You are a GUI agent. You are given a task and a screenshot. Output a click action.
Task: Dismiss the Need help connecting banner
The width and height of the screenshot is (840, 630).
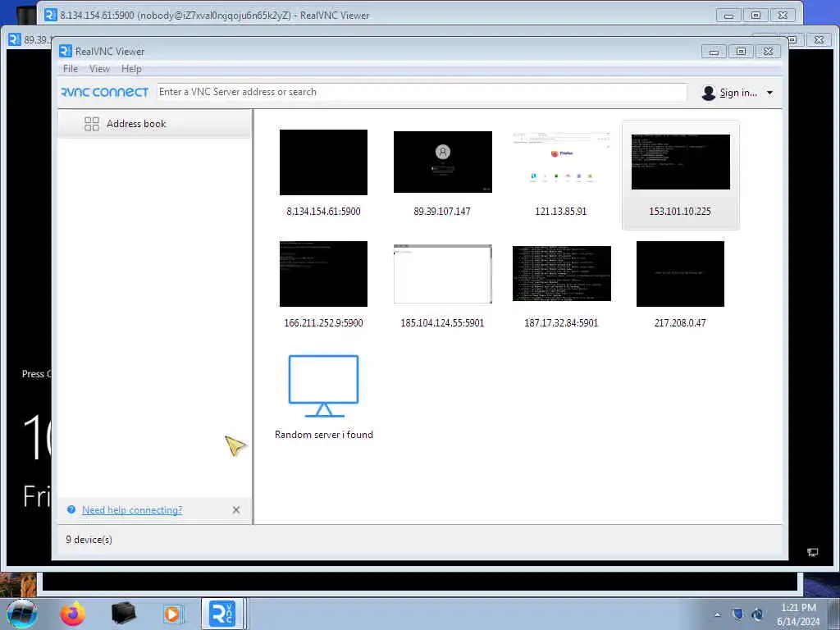(x=236, y=510)
